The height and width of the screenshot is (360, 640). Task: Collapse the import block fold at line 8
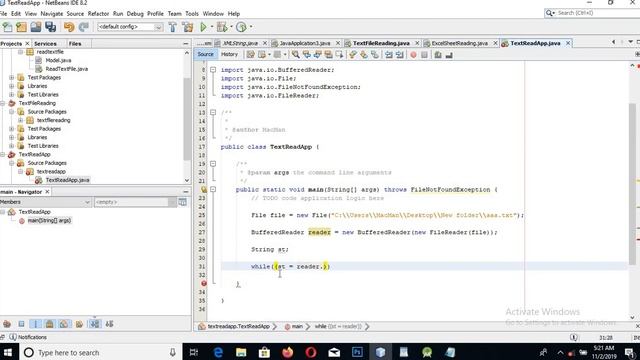pyautogui.click(x=213, y=70)
